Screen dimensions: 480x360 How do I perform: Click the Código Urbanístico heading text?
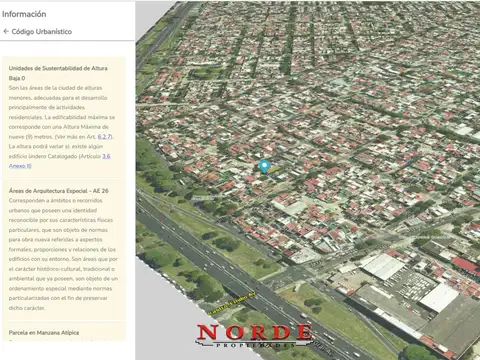point(42,32)
